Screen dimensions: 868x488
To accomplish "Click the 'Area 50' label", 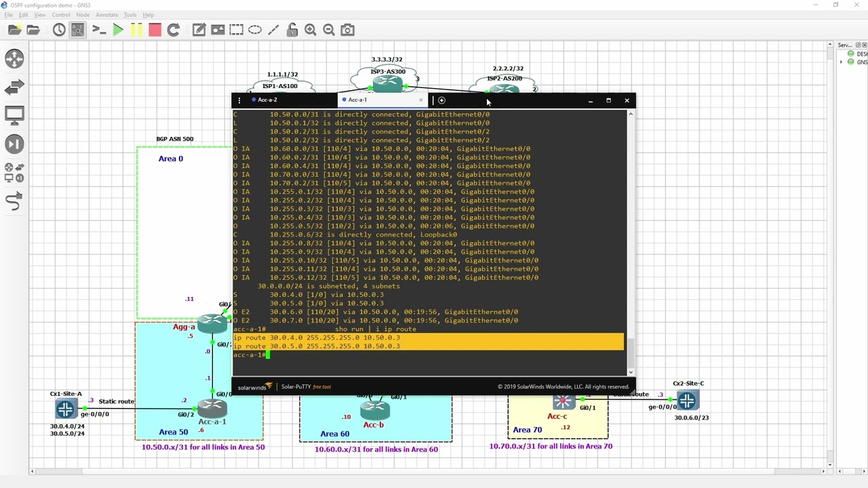I will tap(174, 432).
